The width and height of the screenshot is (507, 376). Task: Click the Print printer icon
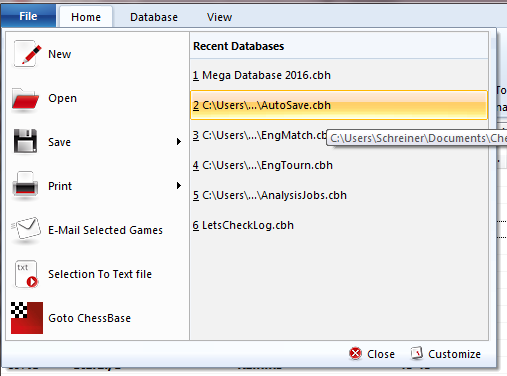25,184
